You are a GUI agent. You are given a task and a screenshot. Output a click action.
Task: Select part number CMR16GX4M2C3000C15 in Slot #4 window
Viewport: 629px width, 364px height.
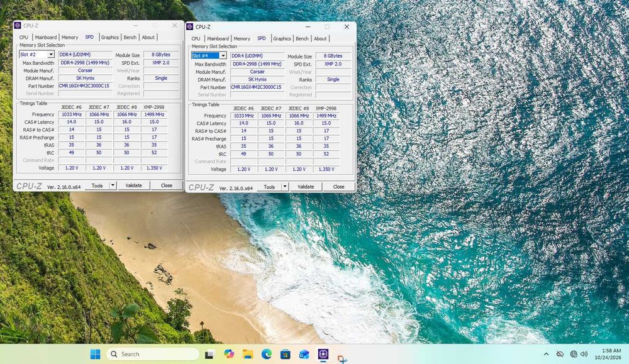[257, 87]
